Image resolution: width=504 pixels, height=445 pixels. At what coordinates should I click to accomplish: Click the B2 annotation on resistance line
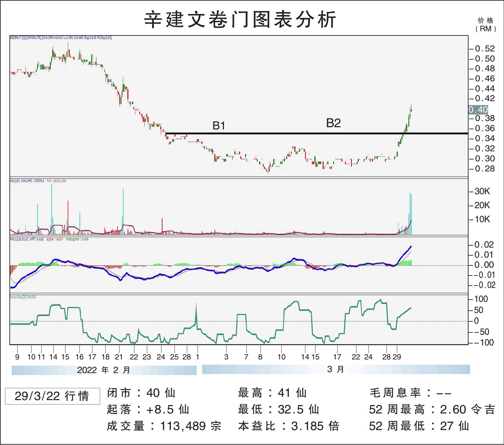[333, 123]
